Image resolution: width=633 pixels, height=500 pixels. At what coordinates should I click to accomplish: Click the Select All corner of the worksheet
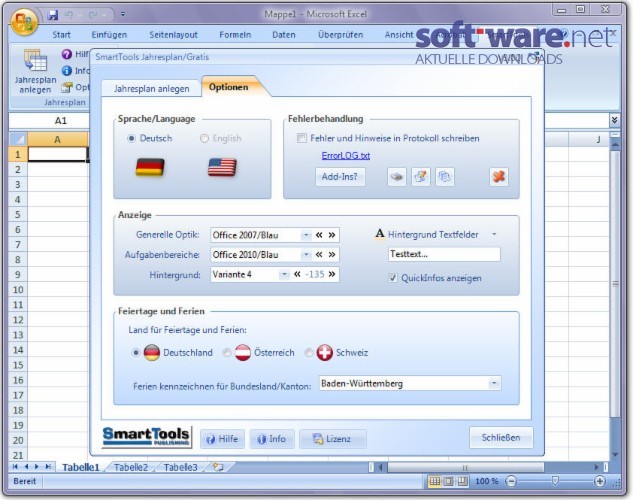[x=18, y=139]
